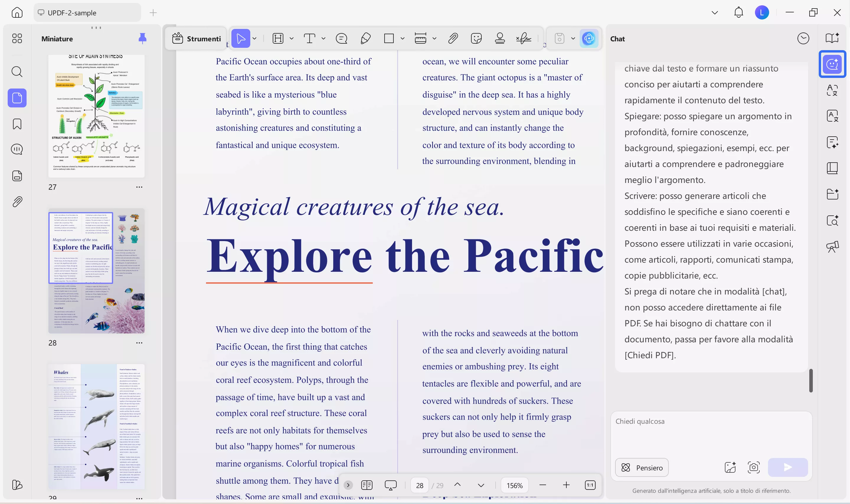Toggle the Pensiero thinking mode
This screenshot has width=850, height=504.
[642, 467]
